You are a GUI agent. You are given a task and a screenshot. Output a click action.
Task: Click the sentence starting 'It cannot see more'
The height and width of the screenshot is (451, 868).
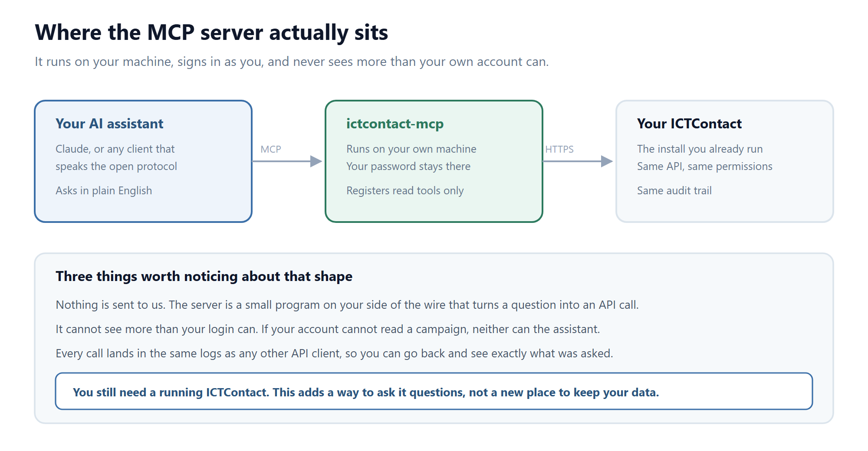(328, 329)
